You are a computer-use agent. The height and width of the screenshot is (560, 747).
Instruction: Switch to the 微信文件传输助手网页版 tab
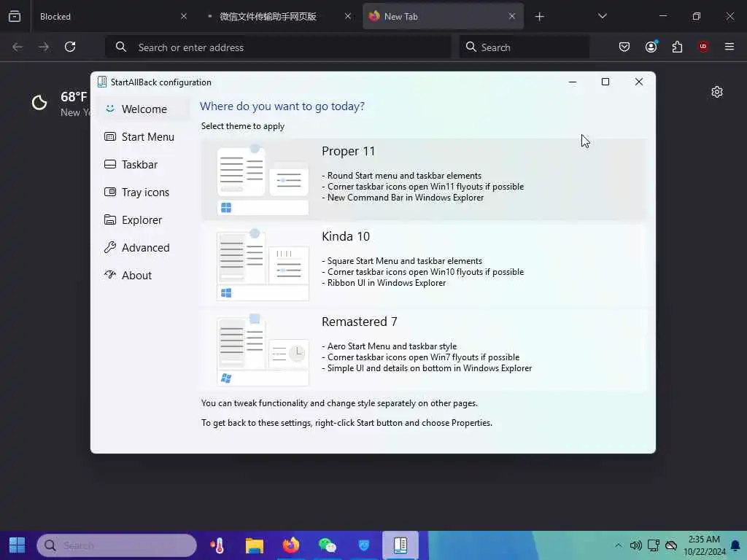[x=278, y=17]
